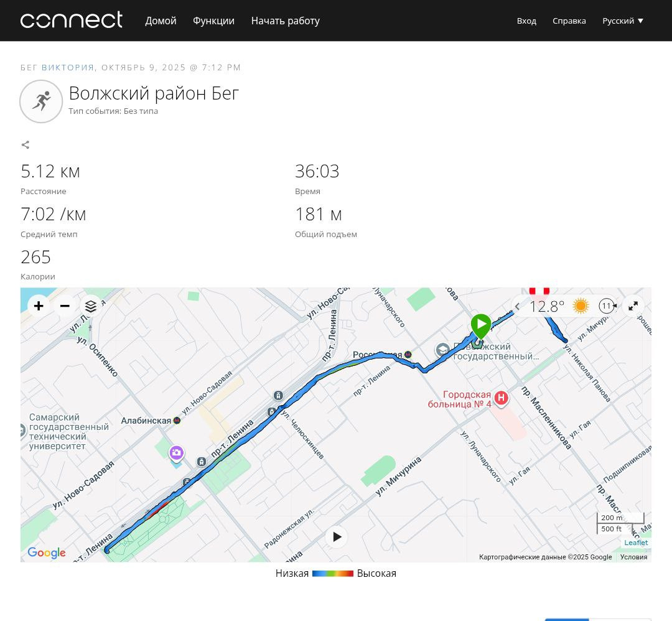The height and width of the screenshot is (621, 672).
Task: Click the Вход sign-in link
Action: pos(526,21)
